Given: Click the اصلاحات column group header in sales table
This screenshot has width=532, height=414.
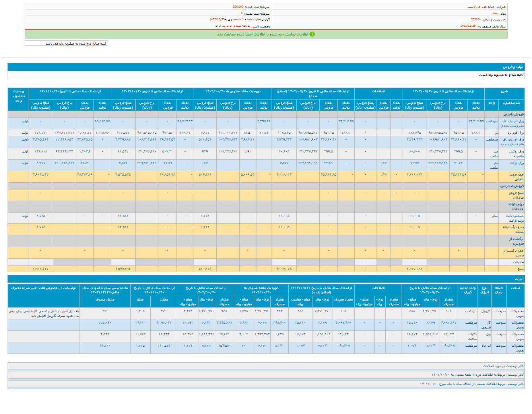Looking at the screenshot, I should (x=378, y=91).
